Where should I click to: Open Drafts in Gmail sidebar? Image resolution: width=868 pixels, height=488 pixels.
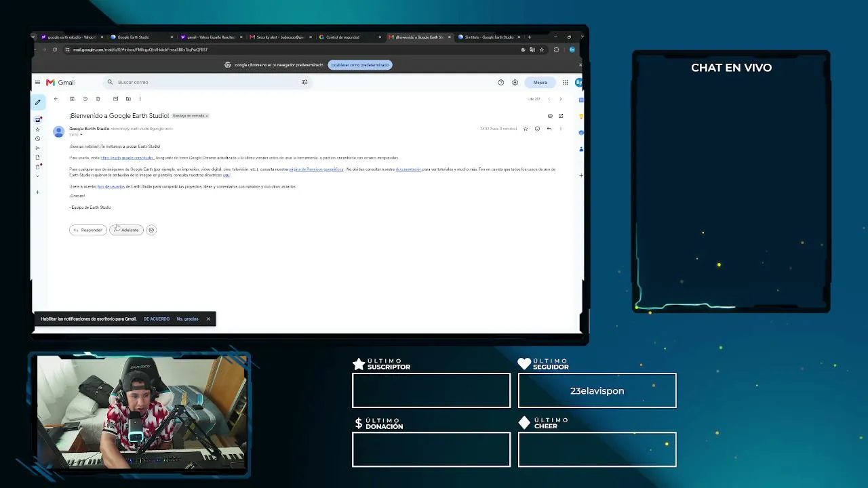click(38, 157)
